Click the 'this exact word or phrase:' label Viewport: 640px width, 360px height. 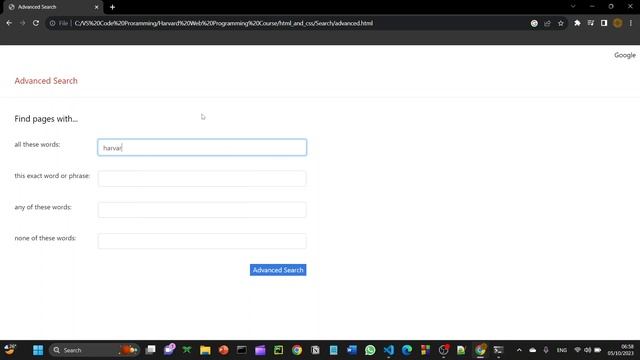click(x=52, y=176)
